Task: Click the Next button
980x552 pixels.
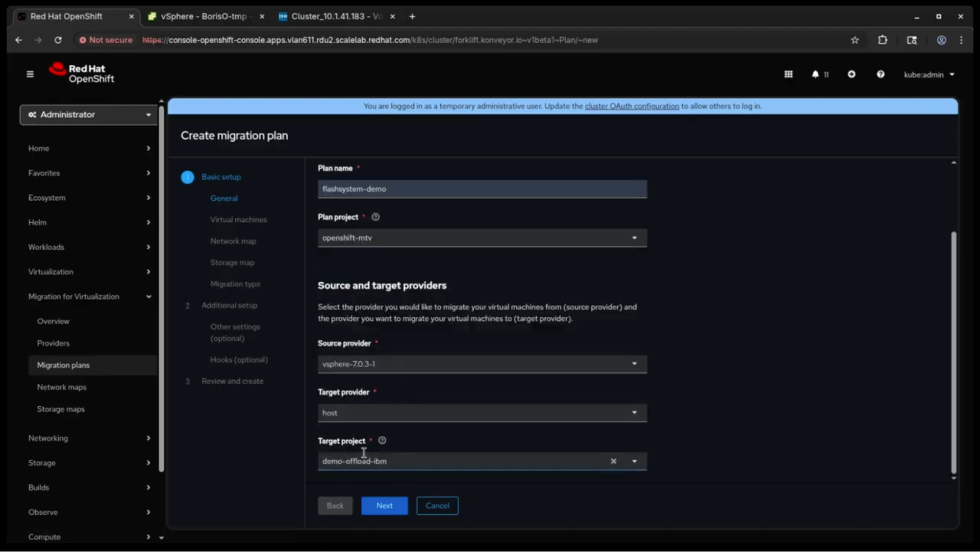Action: 384,505
